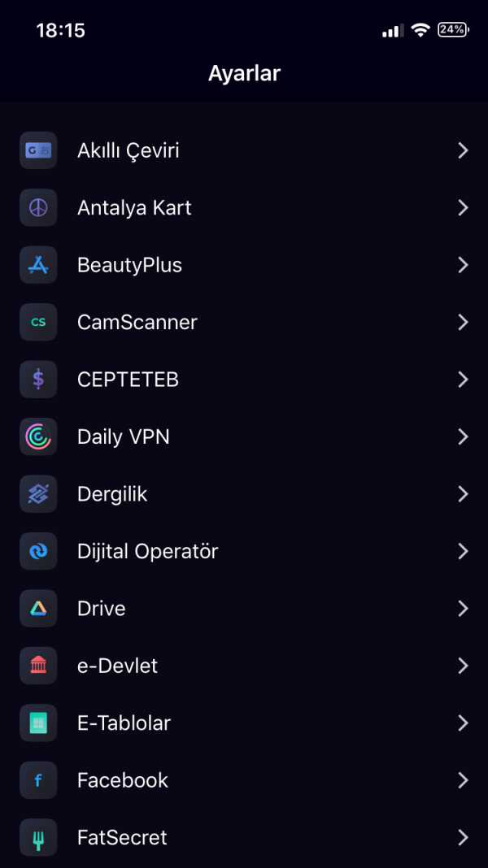Image resolution: width=488 pixels, height=868 pixels.
Task: Select the Daily VPN label
Action: pyautogui.click(x=123, y=436)
